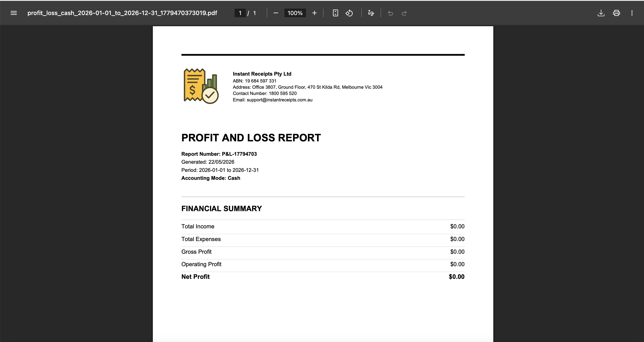Screen dimensions: 644x342
Task: Click the PDF file name in toolbar
Action: point(122,13)
